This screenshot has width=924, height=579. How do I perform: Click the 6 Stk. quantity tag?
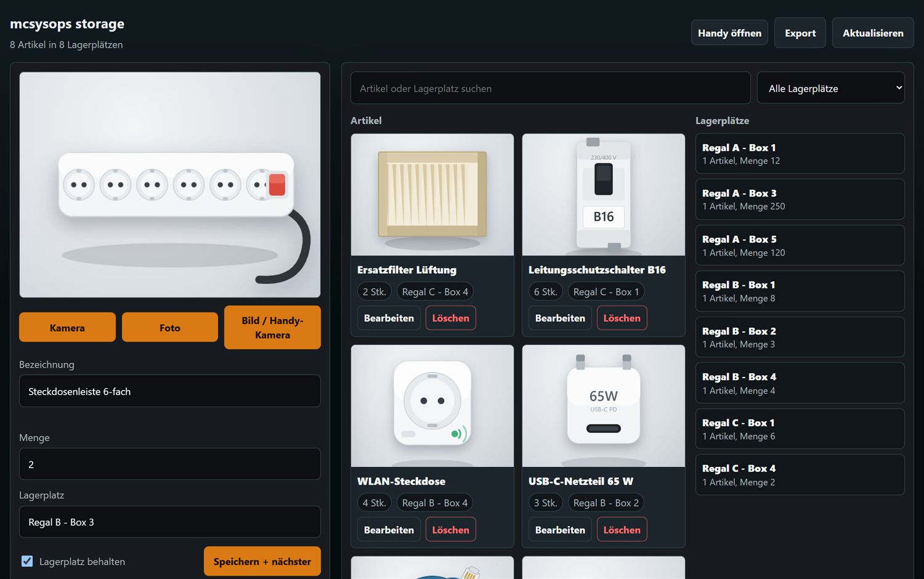tap(546, 292)
